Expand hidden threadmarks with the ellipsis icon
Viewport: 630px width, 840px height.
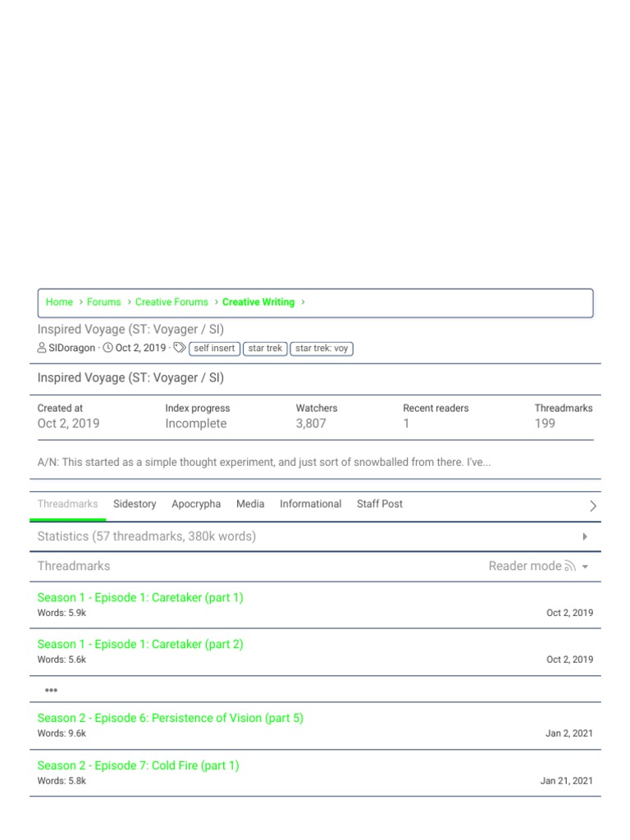(52, 691)
